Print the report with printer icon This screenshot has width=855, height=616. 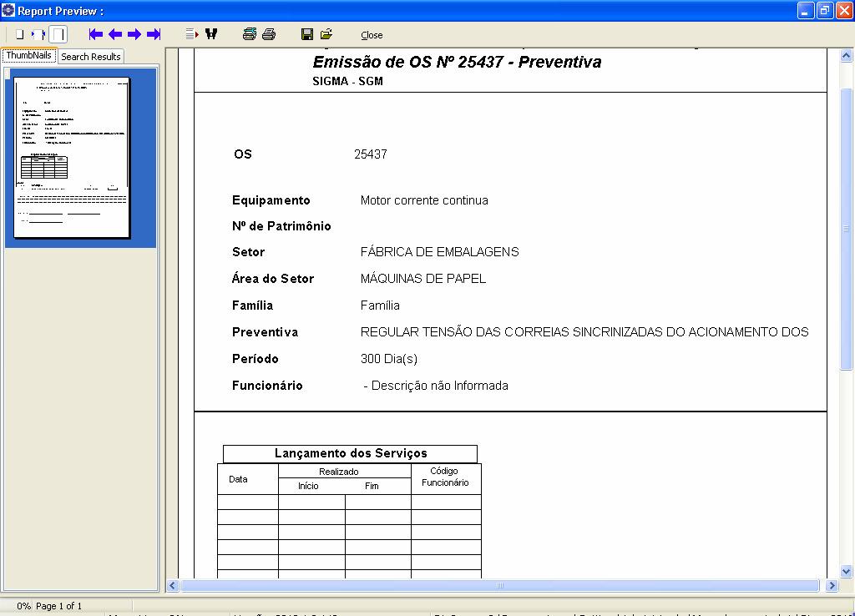[x=269, y=34]
